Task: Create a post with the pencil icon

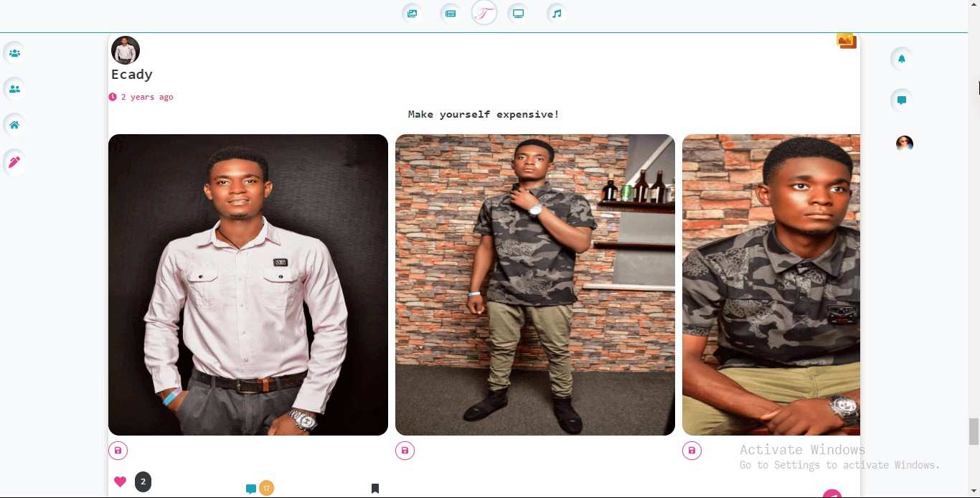Action: point(14,162)
